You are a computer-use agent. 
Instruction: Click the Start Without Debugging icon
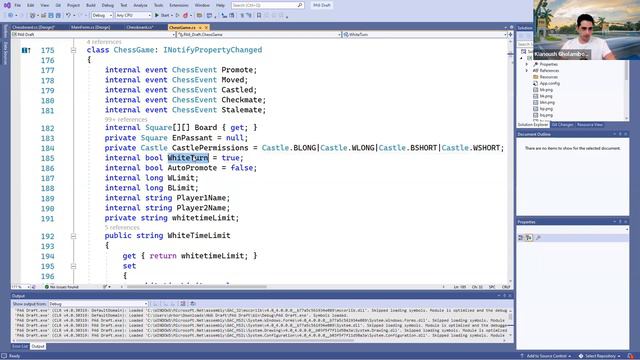[177, 16]
